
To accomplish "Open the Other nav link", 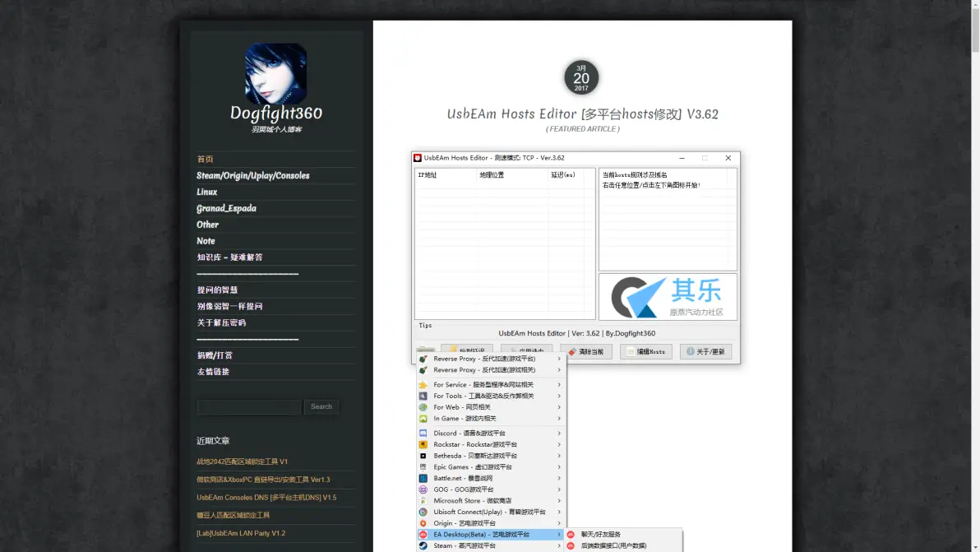I will [x=207, y=225].
